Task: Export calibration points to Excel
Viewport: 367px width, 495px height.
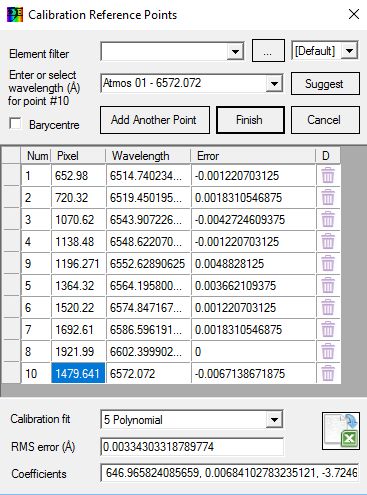Action: [x=341, y=431]
